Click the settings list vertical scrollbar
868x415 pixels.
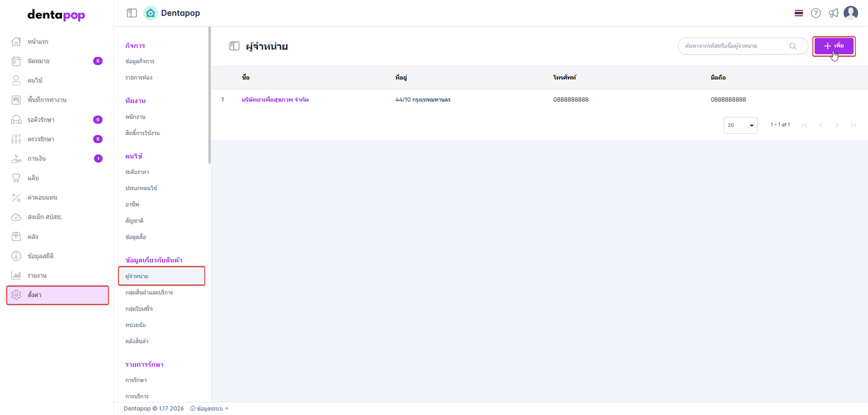pyautogui.click(x=210, y=95)
